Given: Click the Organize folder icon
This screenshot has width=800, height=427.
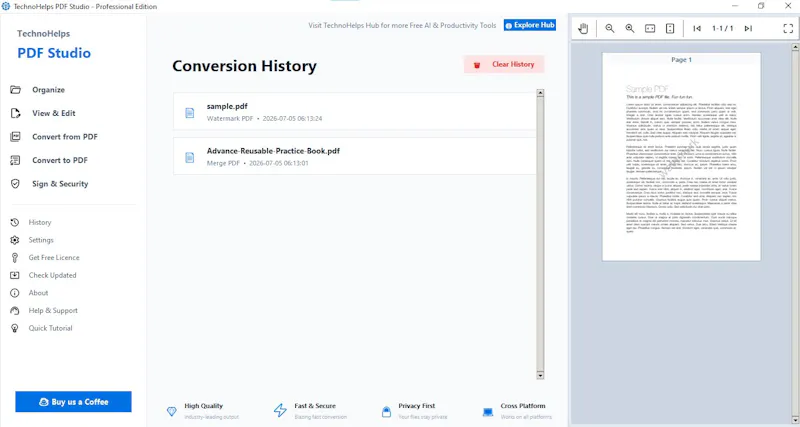Looking at the screenshot, I should point(15,90).
